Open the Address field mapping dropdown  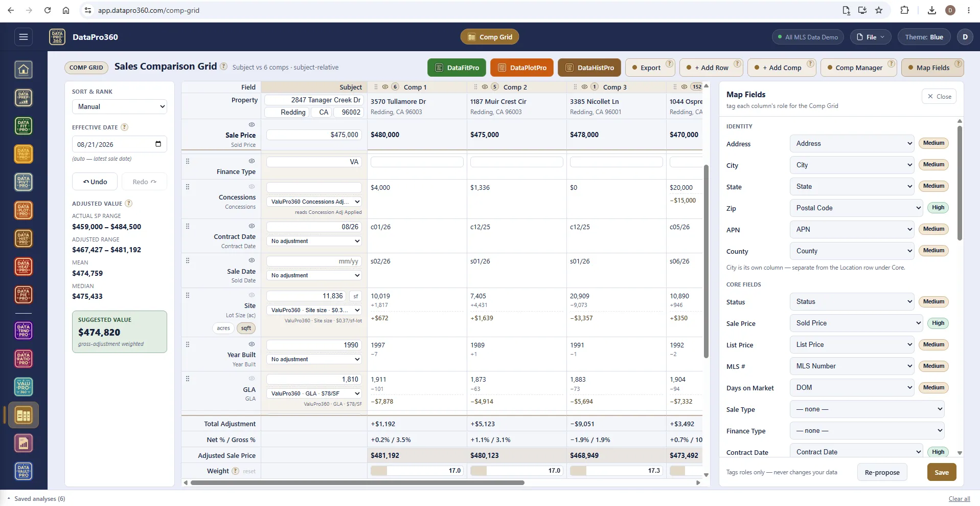pyautogui.click(x=852, y=144)
